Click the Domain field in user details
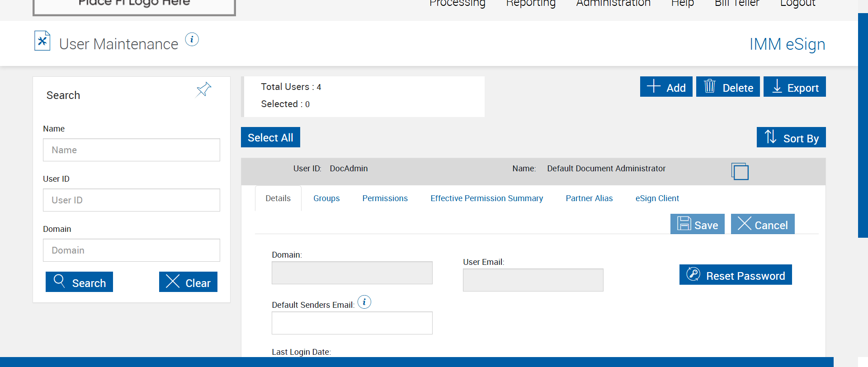 (x=352, y=273)
